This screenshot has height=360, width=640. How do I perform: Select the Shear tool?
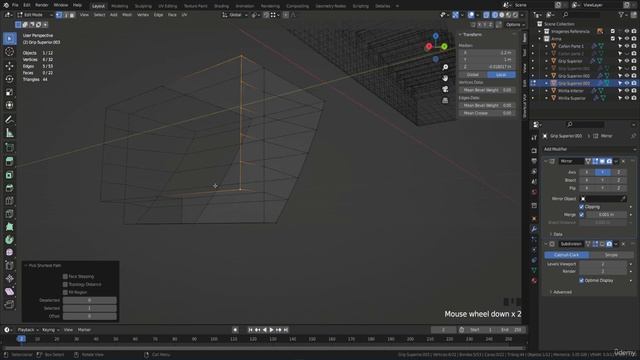9,291
